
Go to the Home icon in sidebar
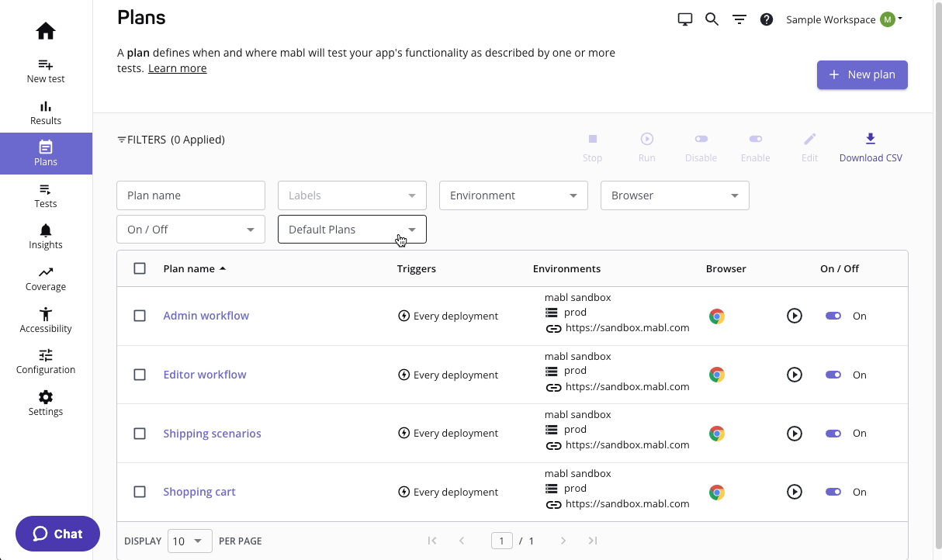tap(46, 31)
